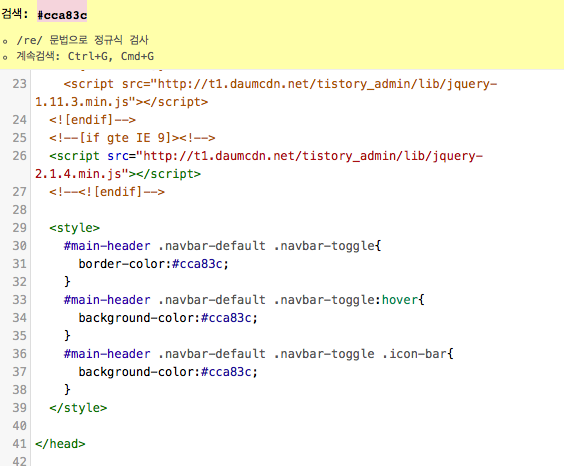
Task: Click 'background-color:#cca83c;' on line 34
Action: point(168,318)
